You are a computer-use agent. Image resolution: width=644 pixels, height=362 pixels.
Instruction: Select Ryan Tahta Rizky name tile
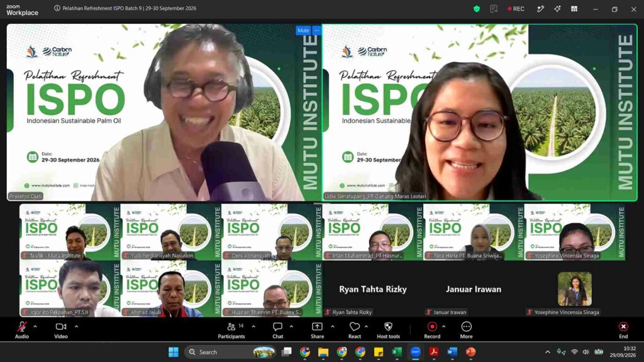[x=372, y=289]
